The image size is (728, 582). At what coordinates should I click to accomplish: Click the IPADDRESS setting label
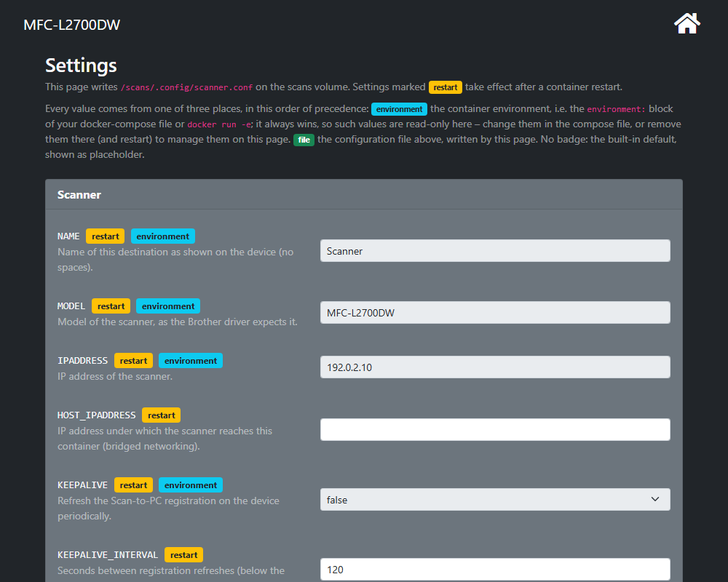(x=83, y=361)
